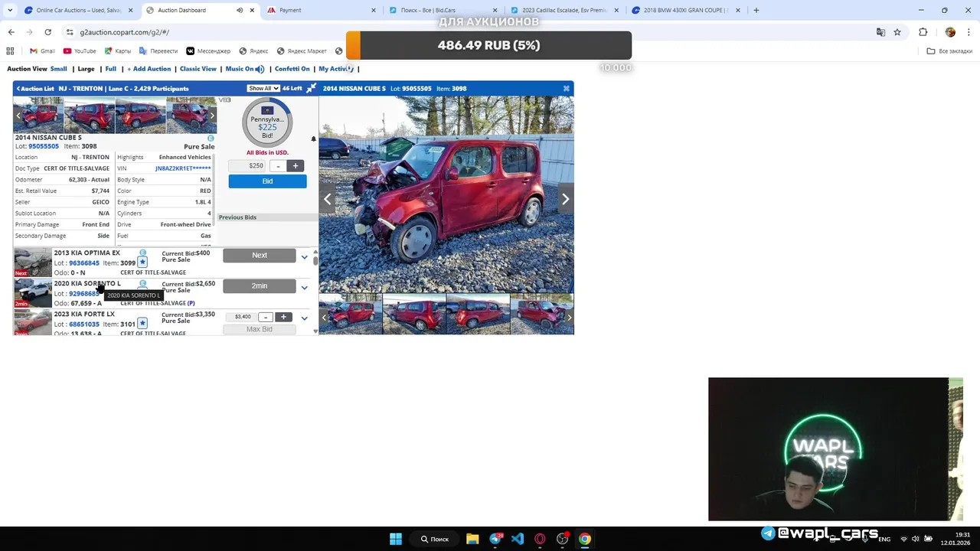Show next large vehicle photo

[565, 199]
